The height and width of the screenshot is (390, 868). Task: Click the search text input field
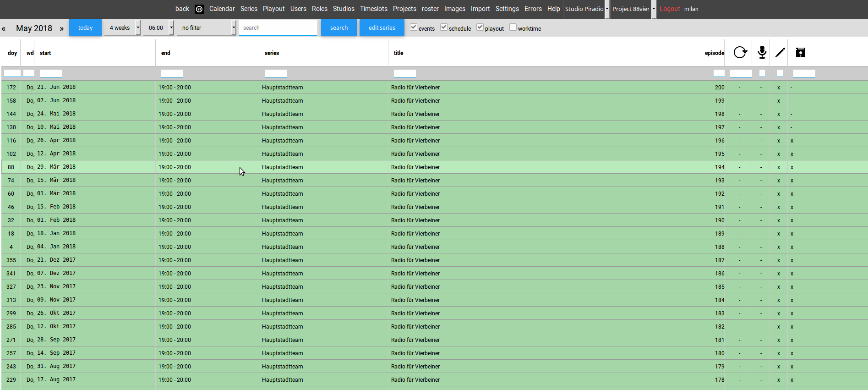coord(278,28)
